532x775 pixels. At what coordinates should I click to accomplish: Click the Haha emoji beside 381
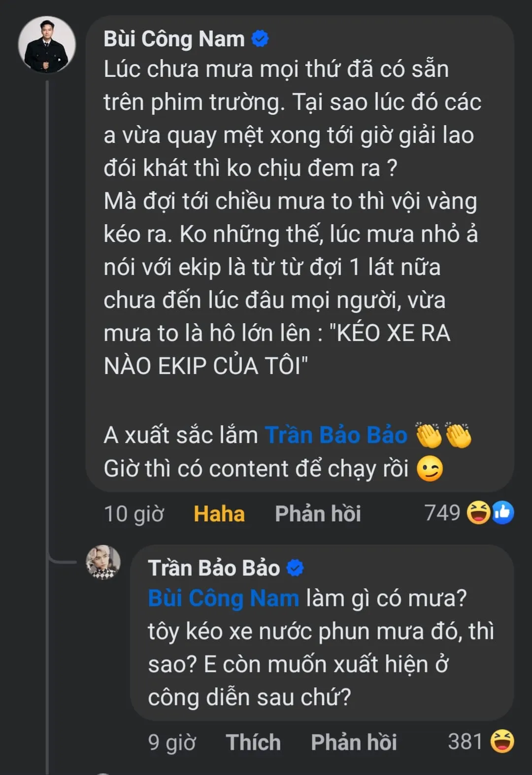[x=502, y=741]
